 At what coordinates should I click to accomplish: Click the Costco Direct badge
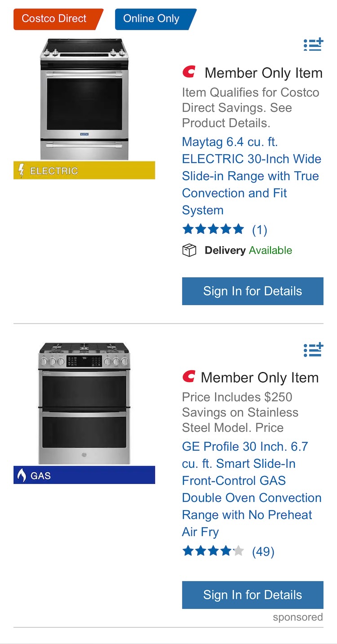coord(55,19)
